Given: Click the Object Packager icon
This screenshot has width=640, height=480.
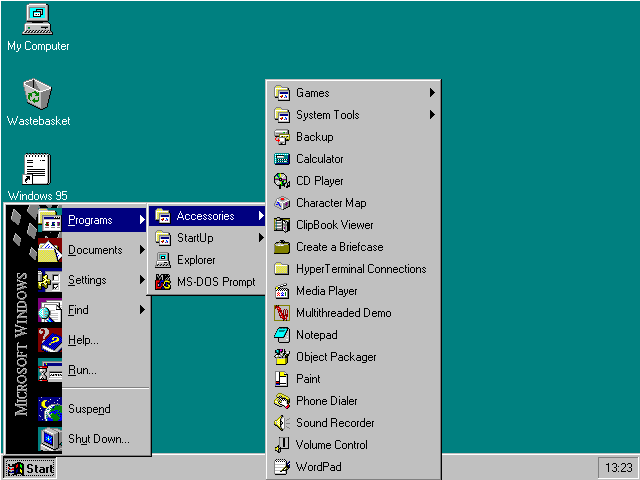Looking at the screenshot, I should [282, 357].
